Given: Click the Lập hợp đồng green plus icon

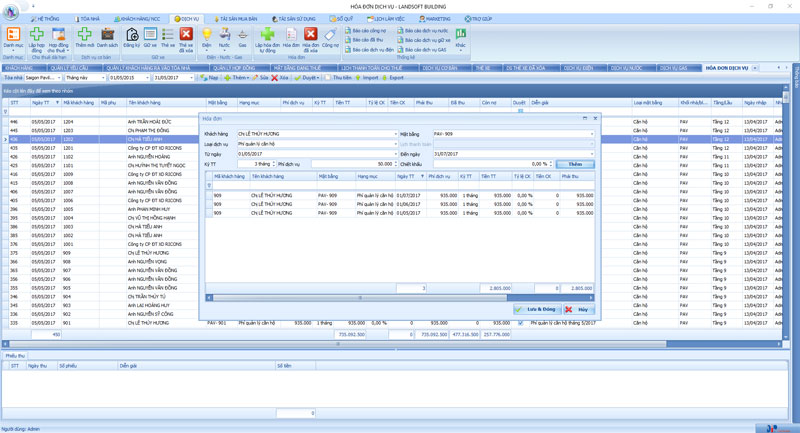Looking at the screenshot, I should (37, 39).
